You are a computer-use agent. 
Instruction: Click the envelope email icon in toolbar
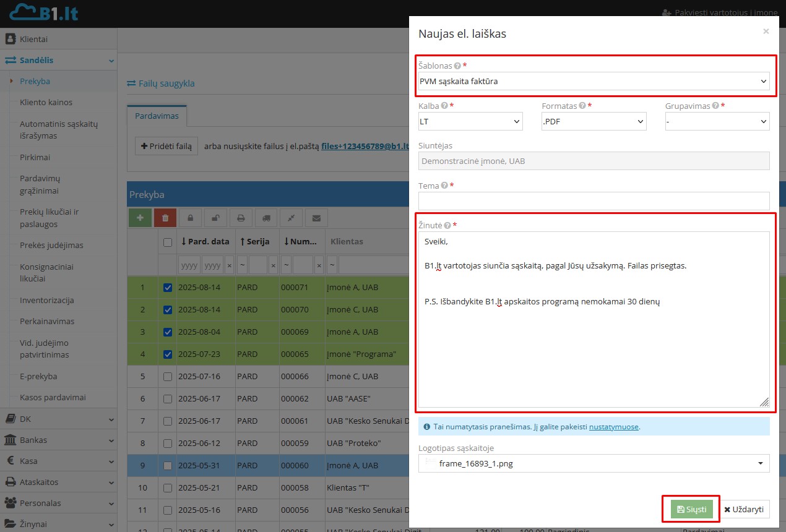click(316, 218)
